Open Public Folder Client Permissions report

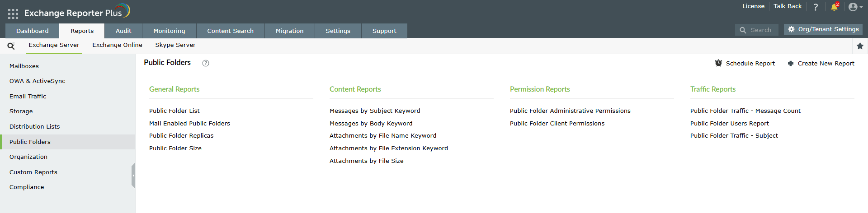click(x=557, y=124)
